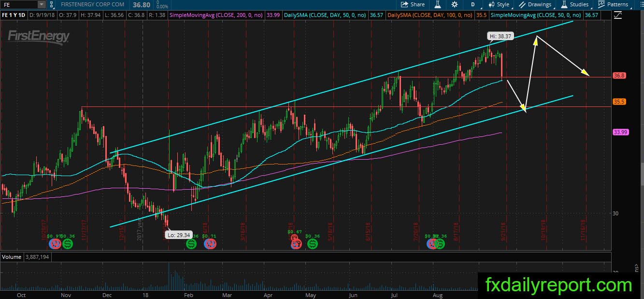The height and width of the screenshot is (299, 644).
Task: Click the earnings icon labeled $0.67
Action: tap(295, 243)
